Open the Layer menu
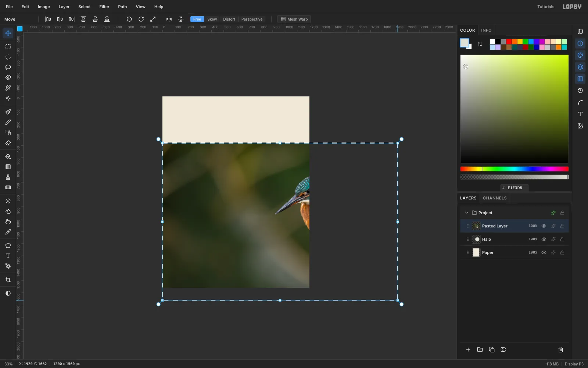588x368 pixels. coord(64,7)
